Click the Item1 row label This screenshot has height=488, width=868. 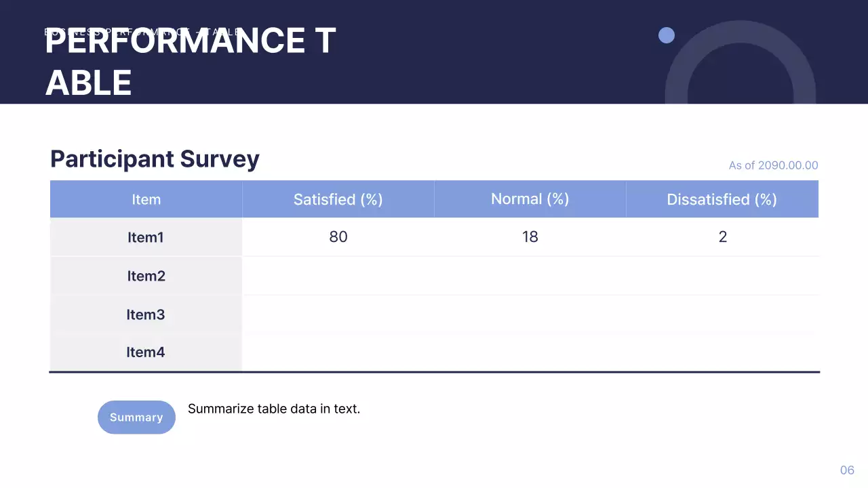(146, 237)
